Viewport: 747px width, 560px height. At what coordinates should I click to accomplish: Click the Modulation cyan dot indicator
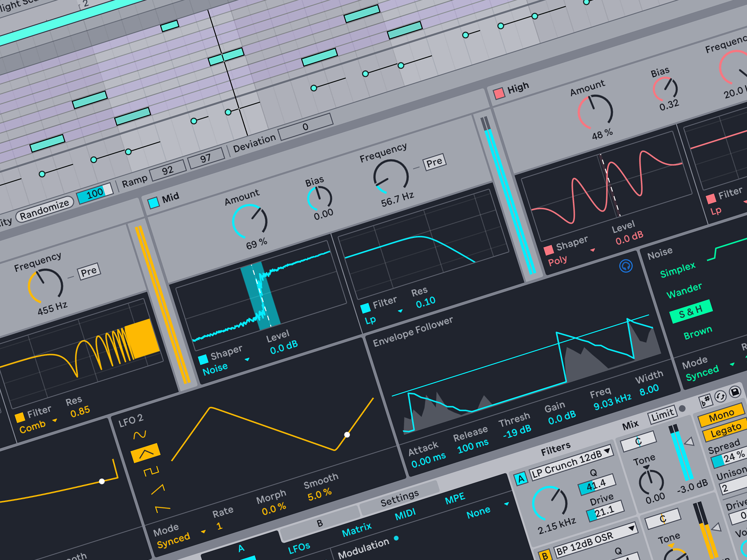click(x=396, y=538)
